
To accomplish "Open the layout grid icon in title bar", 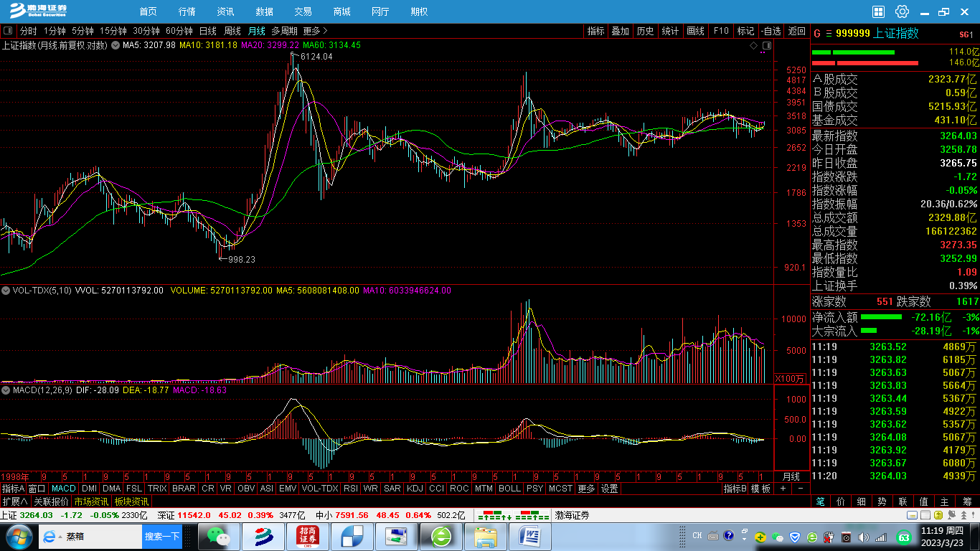I will (x=878, y=11).
